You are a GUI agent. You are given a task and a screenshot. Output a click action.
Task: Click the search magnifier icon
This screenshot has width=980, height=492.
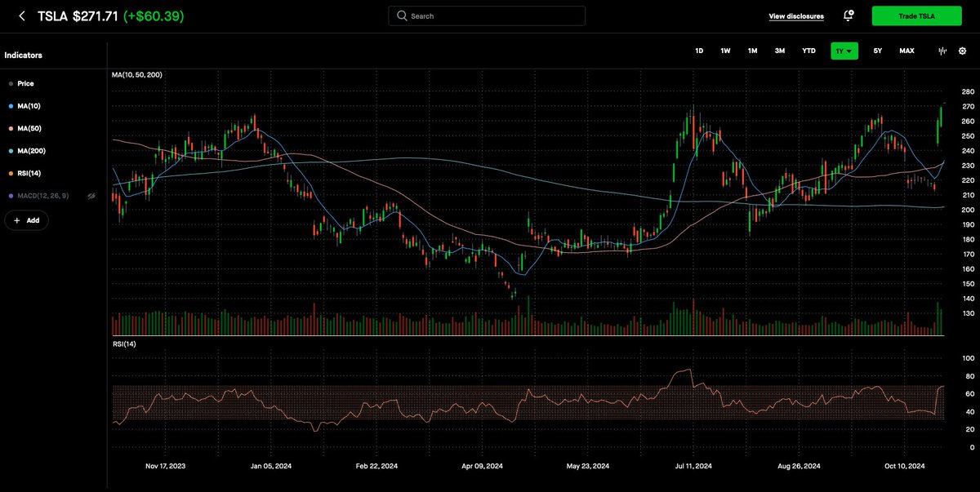point(401,16)
